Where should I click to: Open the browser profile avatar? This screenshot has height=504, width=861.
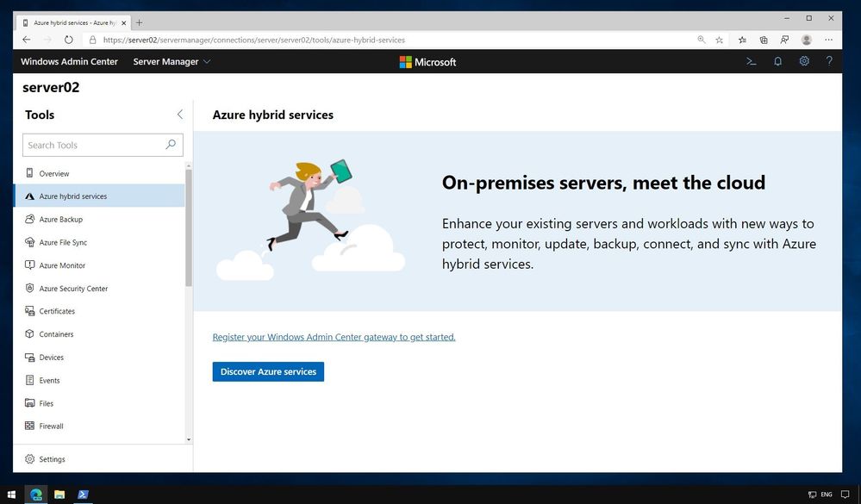(x=807, y=40)
